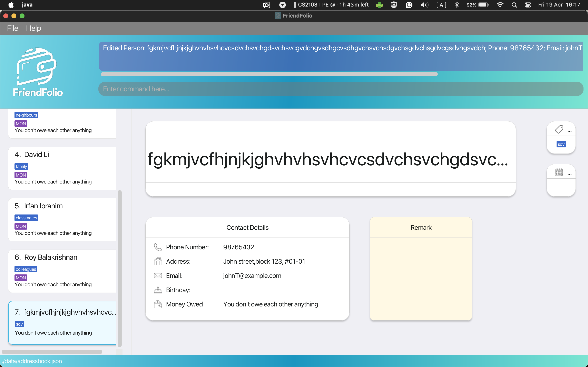Open the File menu

point(12,28)
